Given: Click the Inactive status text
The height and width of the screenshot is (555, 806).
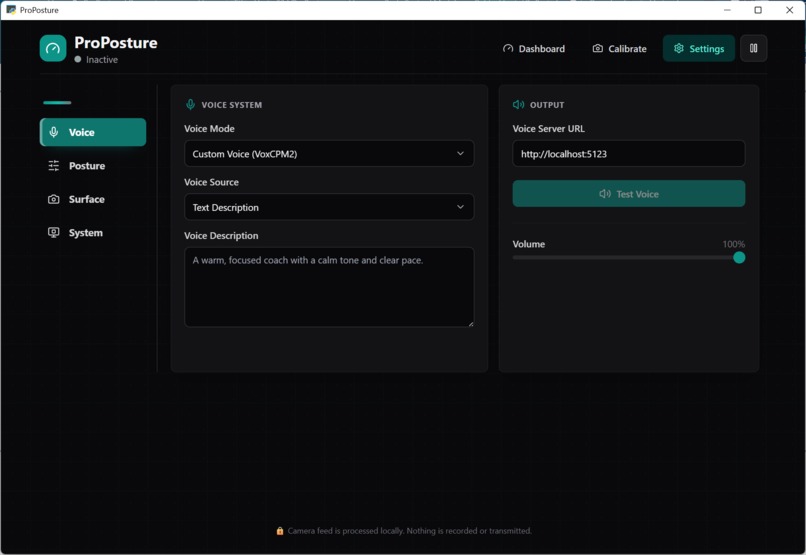Looking at the screenshot, I should (x=102, y=60).
